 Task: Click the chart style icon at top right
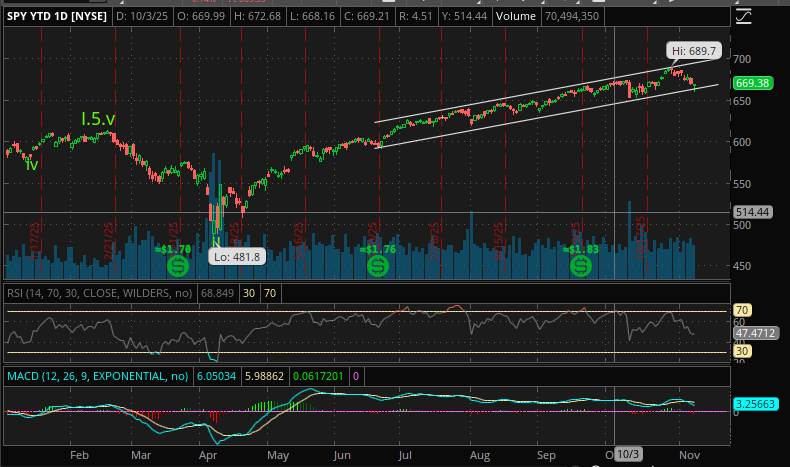pyautogui.click(x=743, y=17)
